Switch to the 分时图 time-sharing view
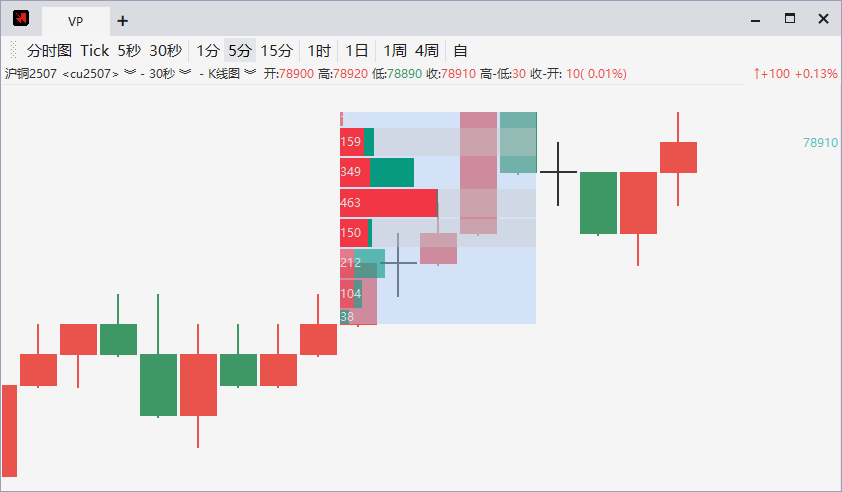 49,50
